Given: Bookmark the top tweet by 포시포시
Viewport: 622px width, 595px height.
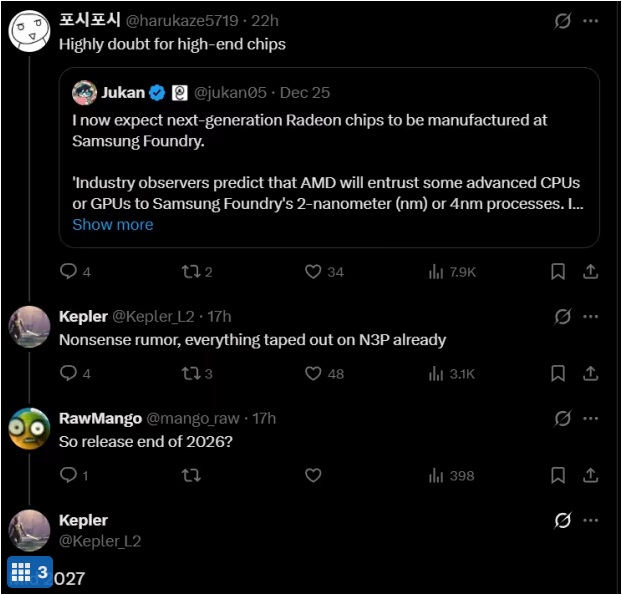Looking at the screenshot, I should point(558,271).
